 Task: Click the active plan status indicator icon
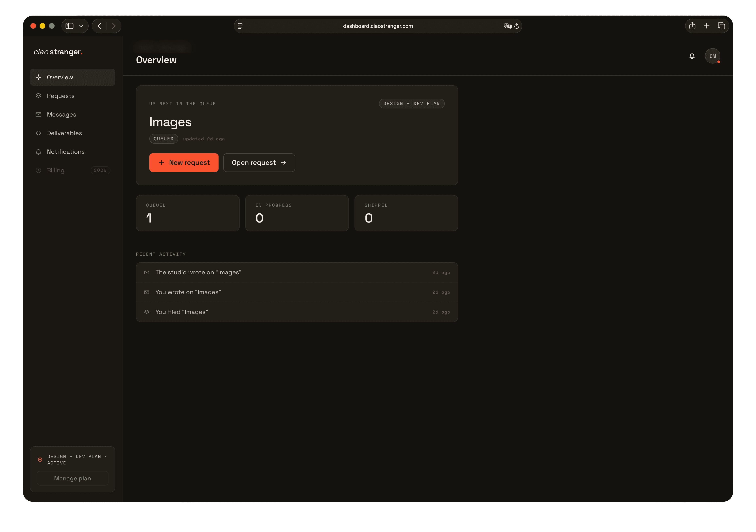(40, 460)
